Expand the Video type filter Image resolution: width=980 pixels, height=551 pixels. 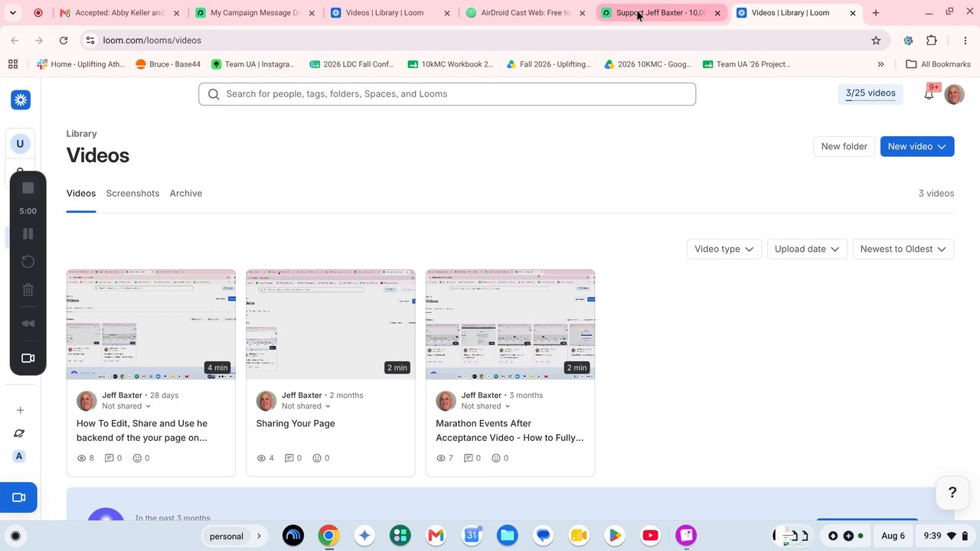click(724, 249)
